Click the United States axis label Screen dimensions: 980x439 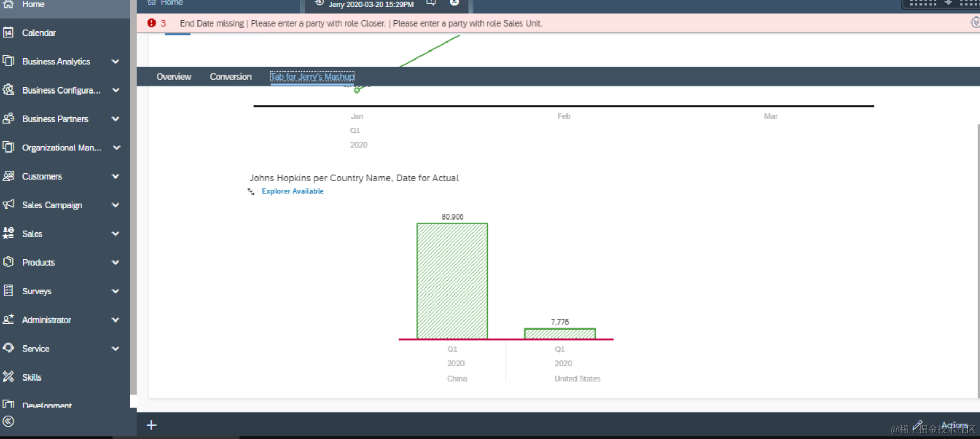click(x=578, y=379)
